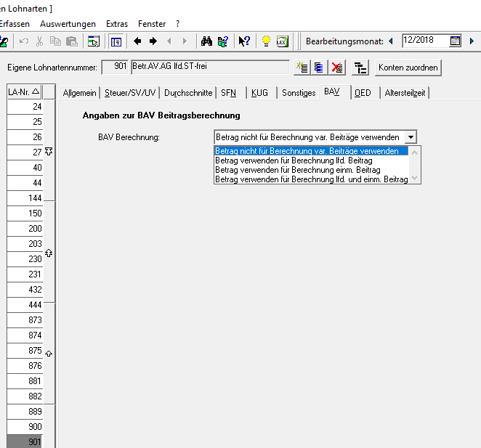Switch to the Durchschnitte tab
This screenshot has height=448, width=481.
[188, 93]
